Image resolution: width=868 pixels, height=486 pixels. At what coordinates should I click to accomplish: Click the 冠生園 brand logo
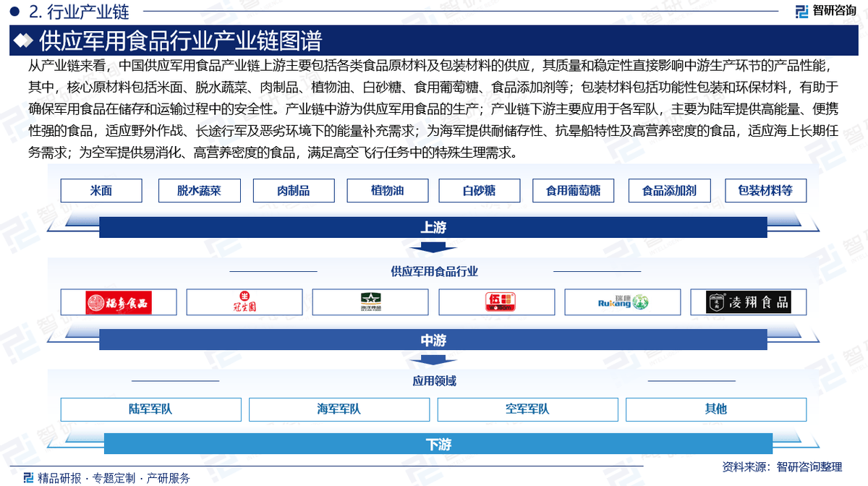(x=244, y=302)
